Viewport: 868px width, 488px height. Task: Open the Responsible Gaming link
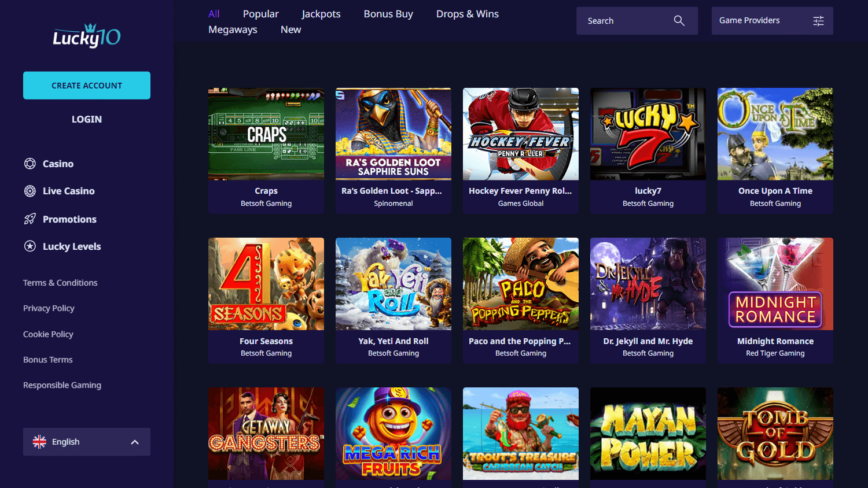coord(62,385)
